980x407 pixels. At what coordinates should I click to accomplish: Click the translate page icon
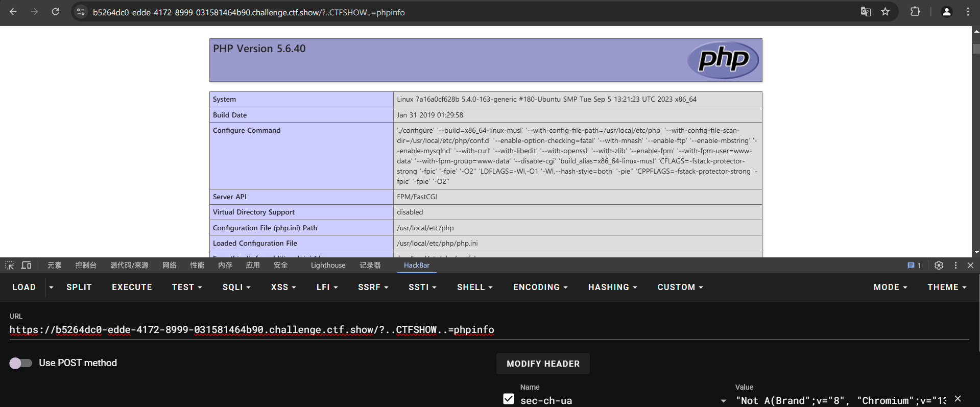point(865,12)
